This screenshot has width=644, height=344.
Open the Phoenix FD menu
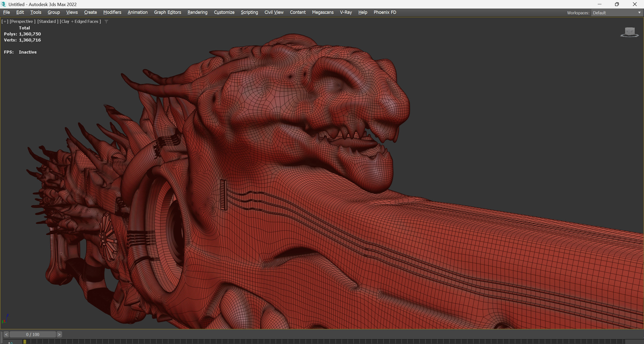385,12
